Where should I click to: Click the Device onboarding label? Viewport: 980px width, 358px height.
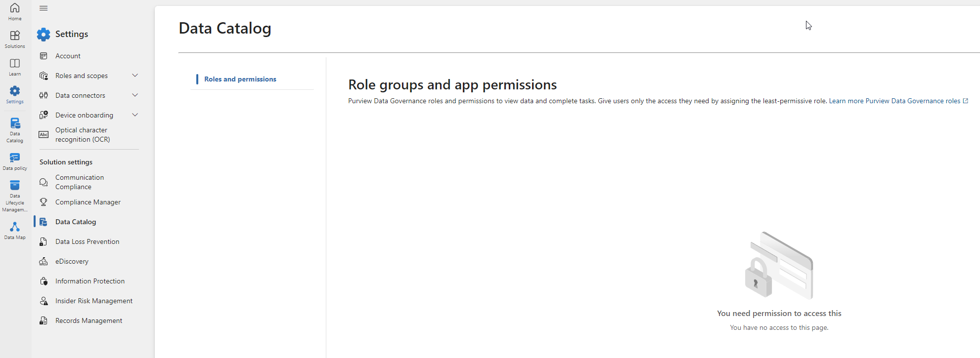click(84, 115)
